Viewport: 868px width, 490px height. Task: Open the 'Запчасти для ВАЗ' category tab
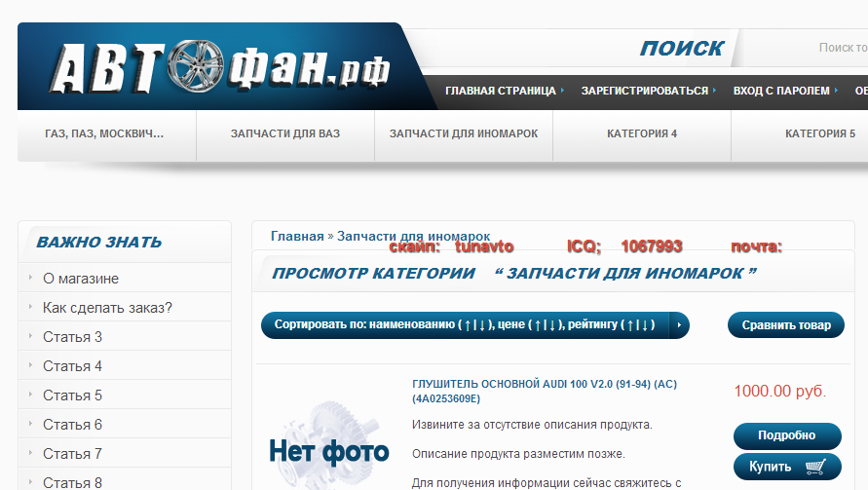[284, 134]
